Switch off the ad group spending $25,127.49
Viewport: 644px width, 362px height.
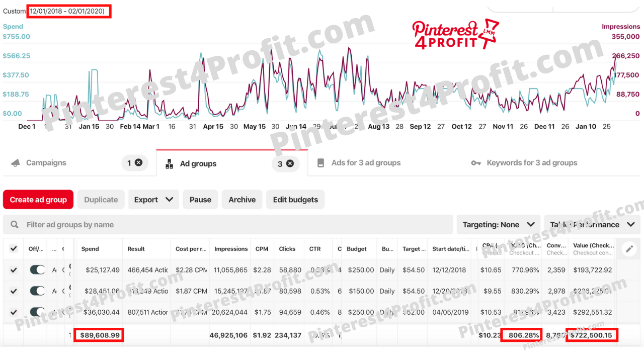point(37,270)
